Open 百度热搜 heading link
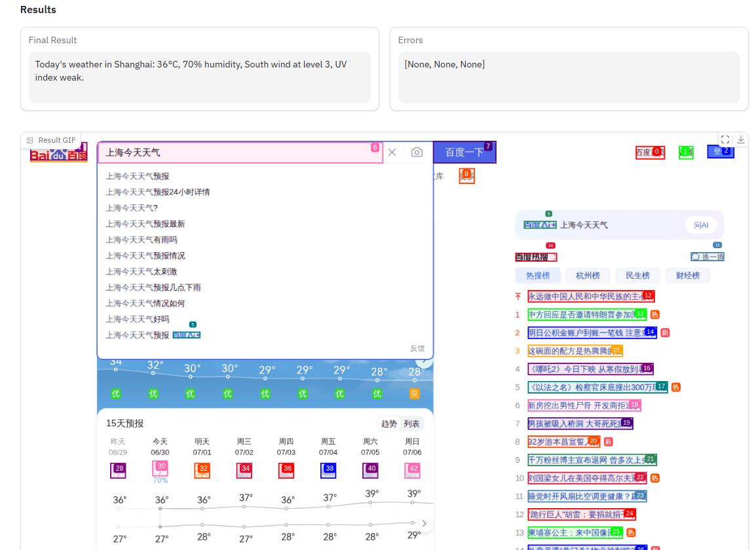Screen dimensions: 756x550 536,257
